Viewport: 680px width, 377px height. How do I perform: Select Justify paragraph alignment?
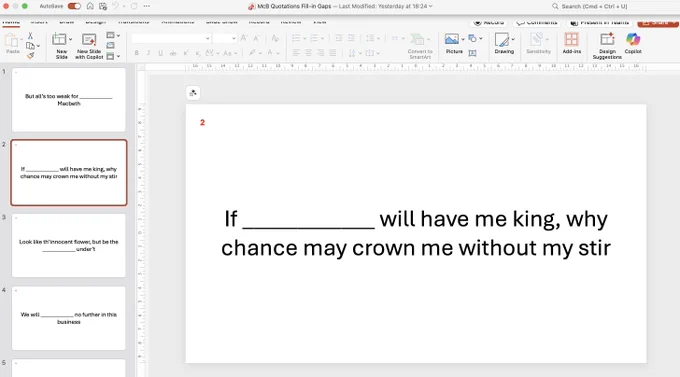click(333, 53)
